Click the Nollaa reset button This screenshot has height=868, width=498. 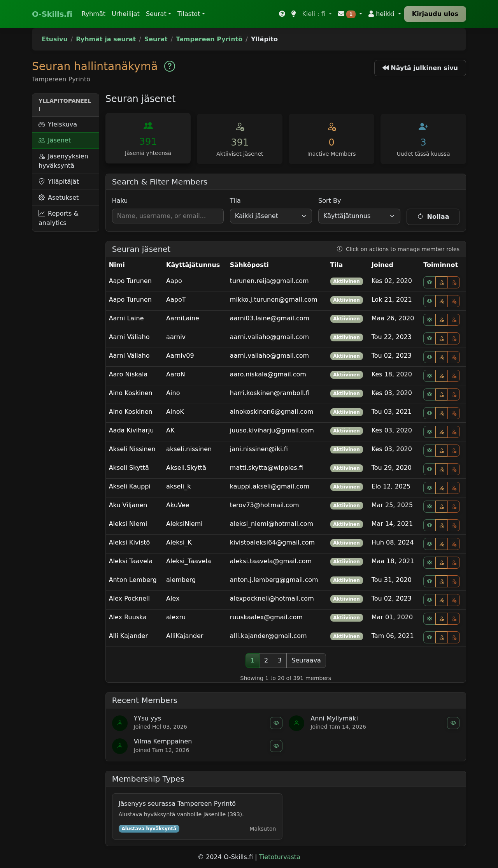coord(433,217)
